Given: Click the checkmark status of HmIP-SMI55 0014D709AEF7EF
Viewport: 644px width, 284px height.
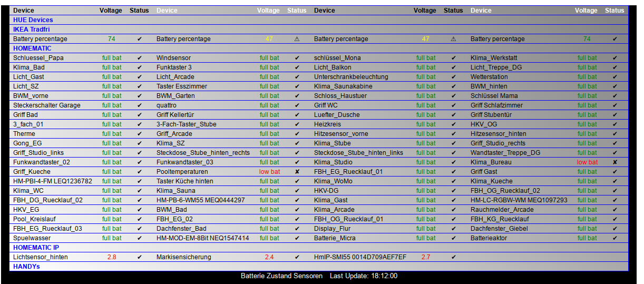Looking at the screenshot, I should (x=454, y=257).
